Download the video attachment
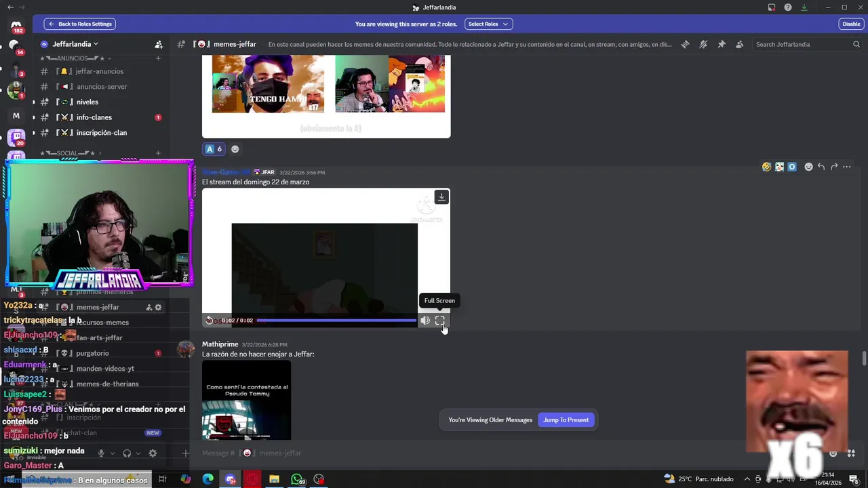This screenshot has height=488, width=868. click(x=441, y=197)
